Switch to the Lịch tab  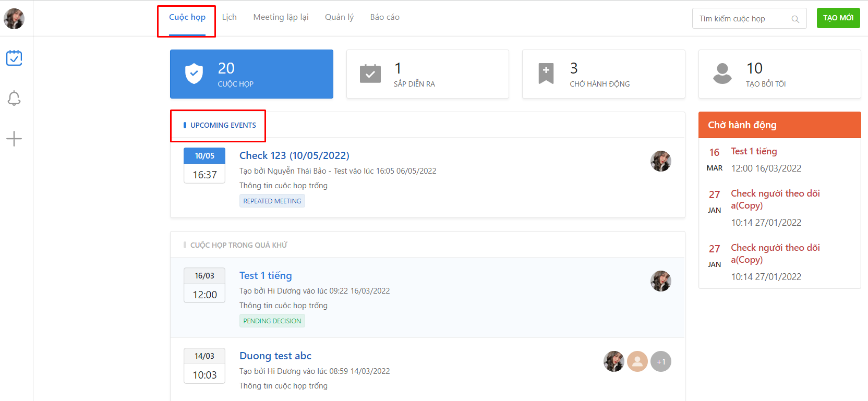tap(230, 17)
